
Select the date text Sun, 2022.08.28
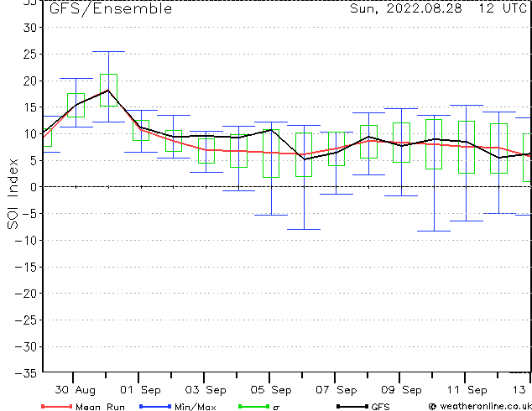[406, 8]
